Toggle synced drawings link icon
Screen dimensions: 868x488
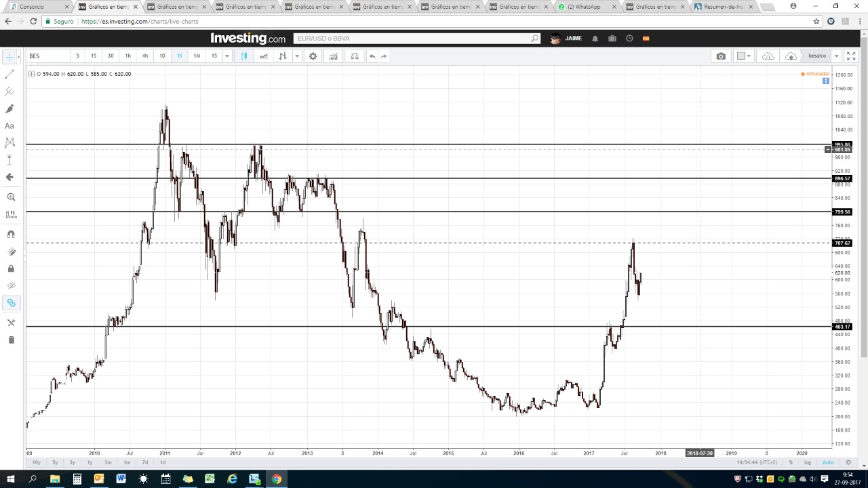click(x=11, y=303)
